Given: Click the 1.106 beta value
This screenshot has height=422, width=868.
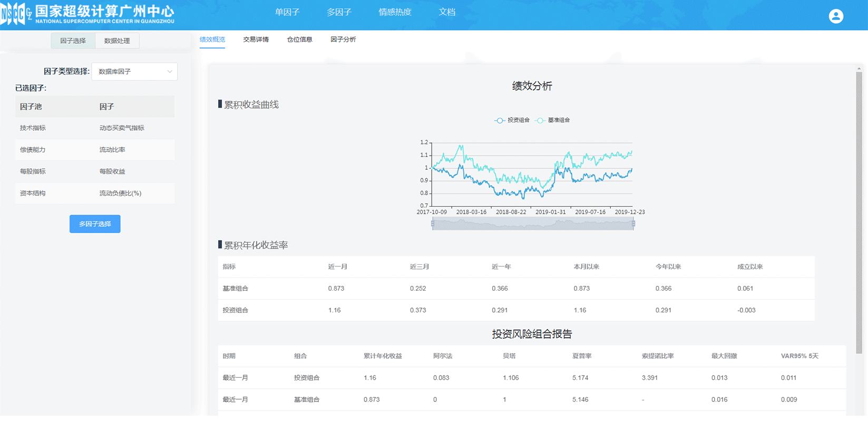Looking at the screenshot, I should point(511,378).
